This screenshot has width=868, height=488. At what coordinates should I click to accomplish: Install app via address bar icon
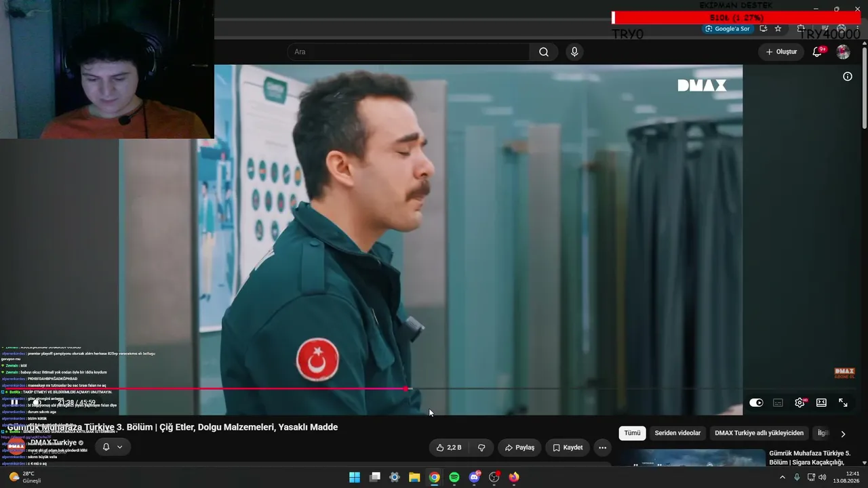[x=763, y=28]
